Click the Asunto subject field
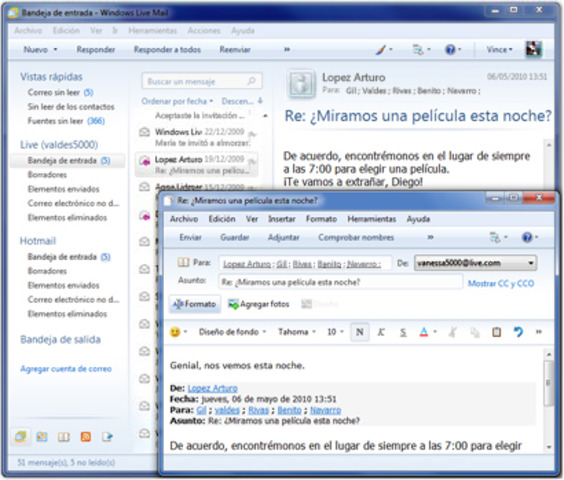 (x=340, y=282)
